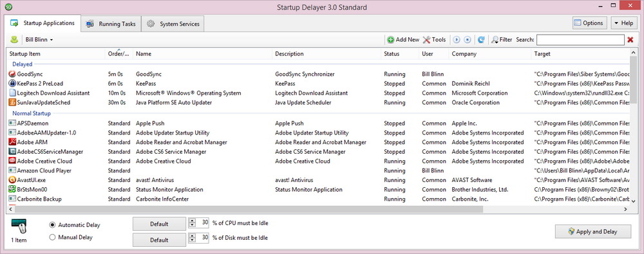Sort by the Name column header

(202, 54)
